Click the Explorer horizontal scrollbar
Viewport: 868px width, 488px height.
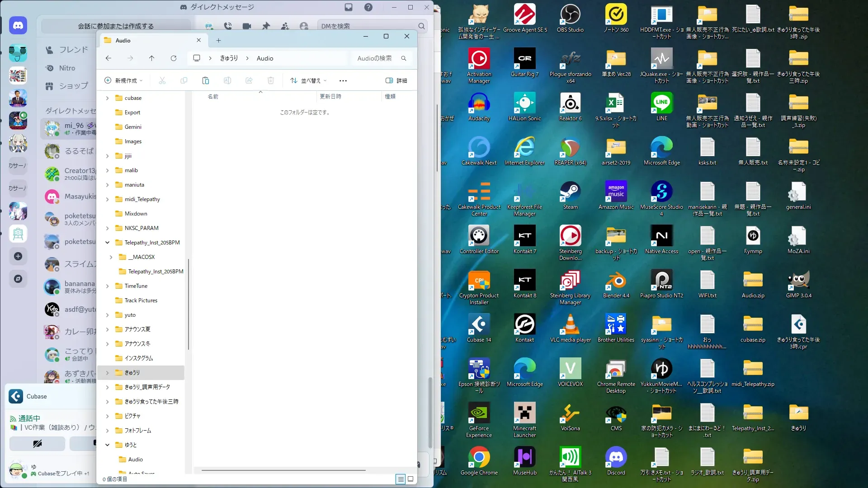click(283, 470)
